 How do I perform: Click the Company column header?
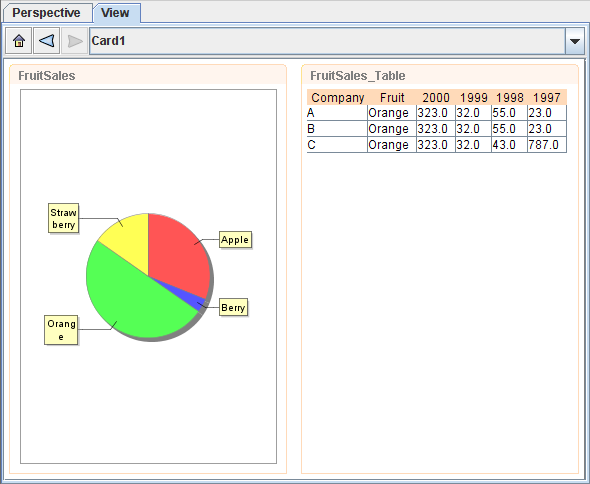click(338, 97)
